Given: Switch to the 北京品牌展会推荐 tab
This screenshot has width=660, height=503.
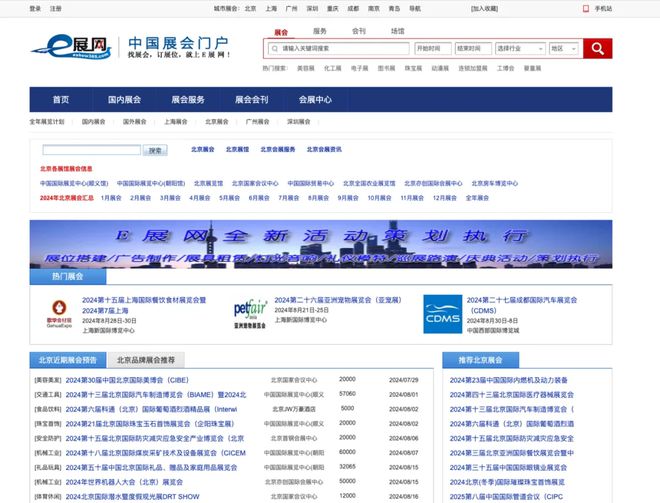Looking at the screenshot, I should (x=146, y=360).
